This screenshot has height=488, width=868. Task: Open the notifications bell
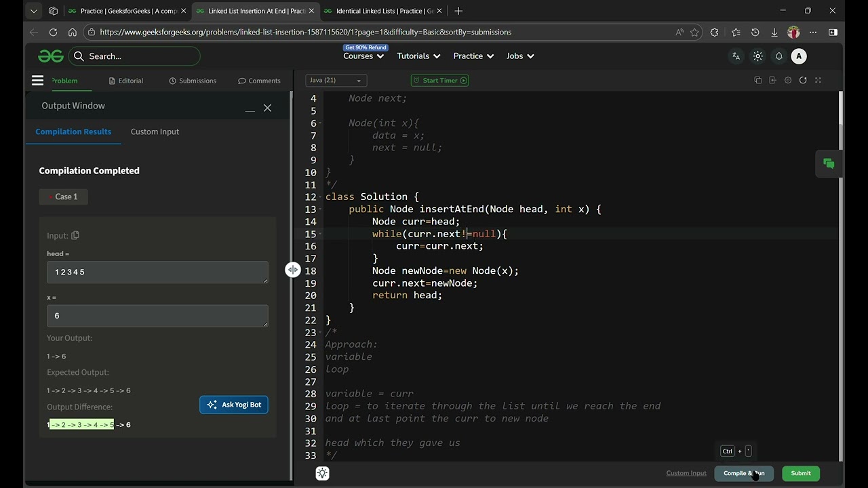(x=778, y=56)
